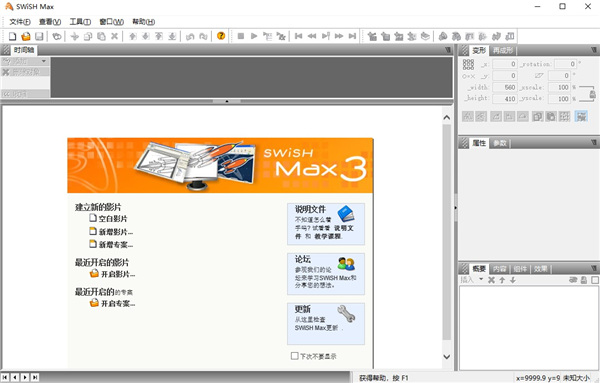The image size is (600, 383).
Task: Click the go-to-last-frame toolbar button
Action: (352, 36)
